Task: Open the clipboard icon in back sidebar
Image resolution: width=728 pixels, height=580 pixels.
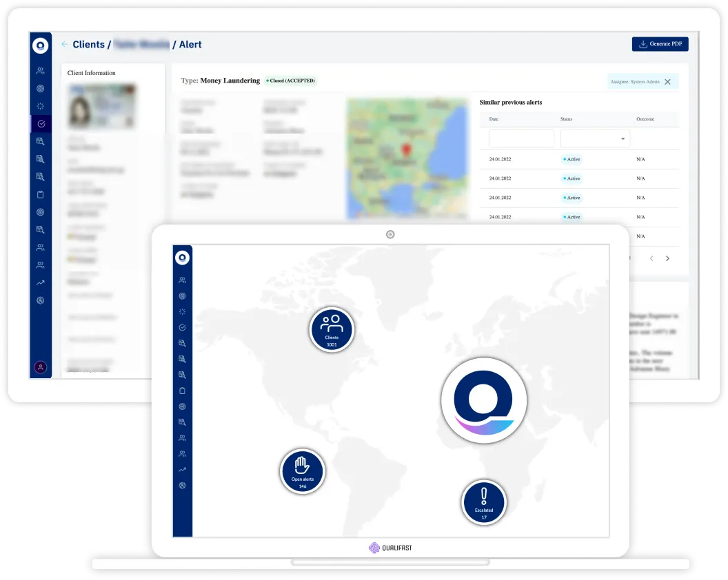Action: [x=41, y=194]
